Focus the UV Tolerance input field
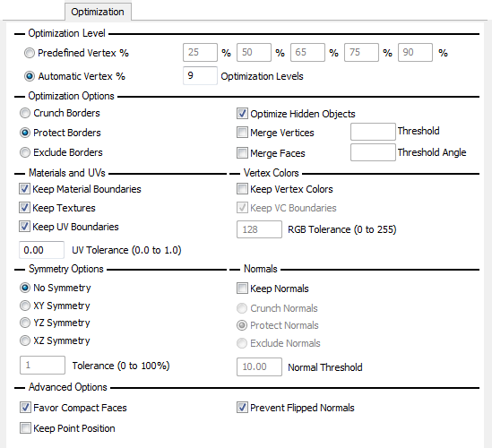 [x=42, y=250]
